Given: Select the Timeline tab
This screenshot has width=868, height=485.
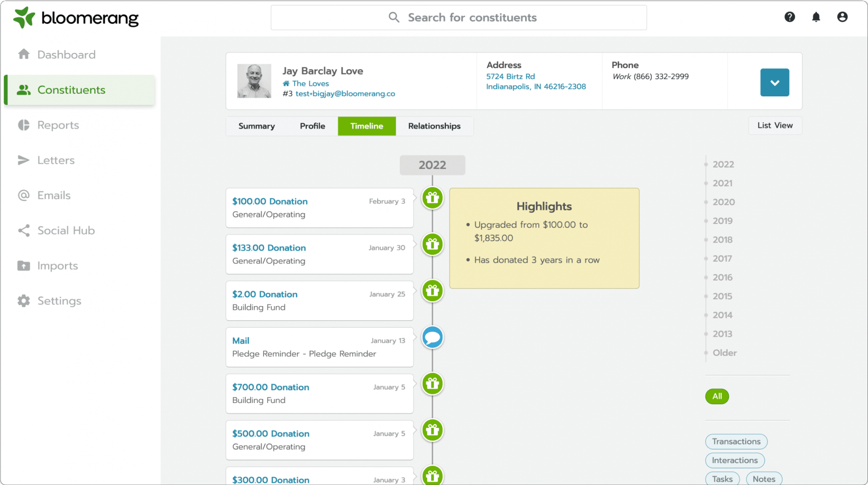Looking at the screenshot, I should (367, 126).
